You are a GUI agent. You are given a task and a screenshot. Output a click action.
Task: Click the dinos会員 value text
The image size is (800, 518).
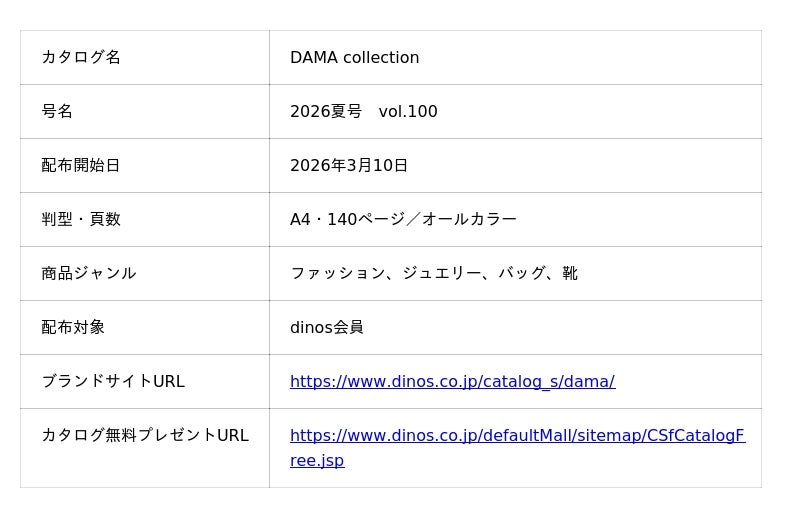(327, 327)
